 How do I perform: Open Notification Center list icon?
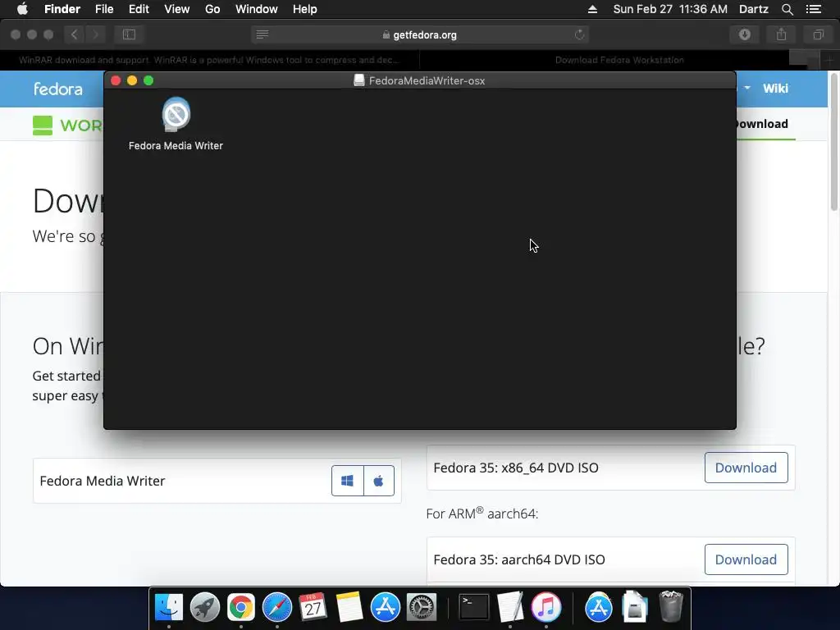pos(814,9)
